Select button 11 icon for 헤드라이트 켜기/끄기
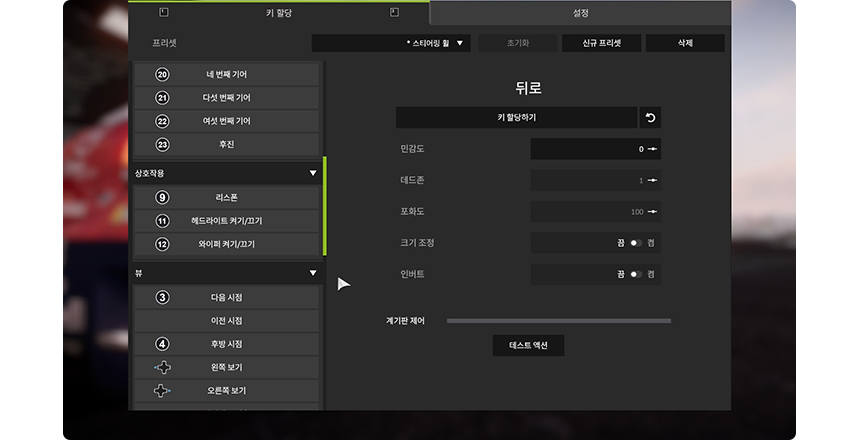 tap(163, 221)
